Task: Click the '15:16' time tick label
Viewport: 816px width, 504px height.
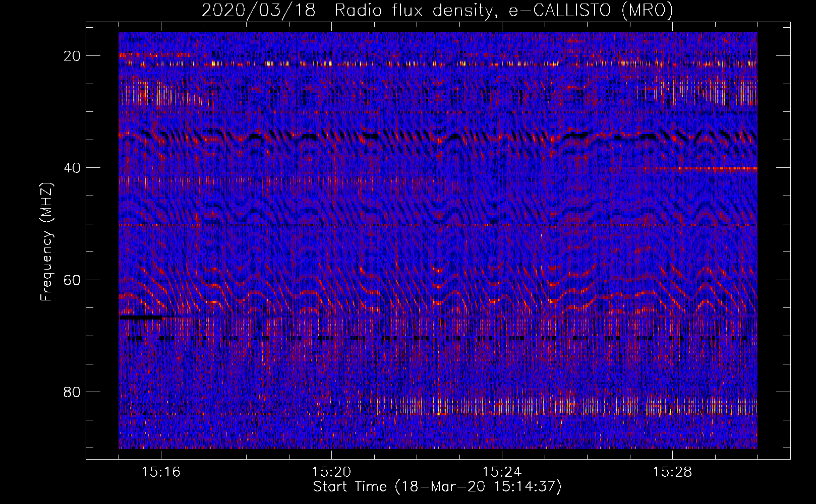Action: coord(161,472)
